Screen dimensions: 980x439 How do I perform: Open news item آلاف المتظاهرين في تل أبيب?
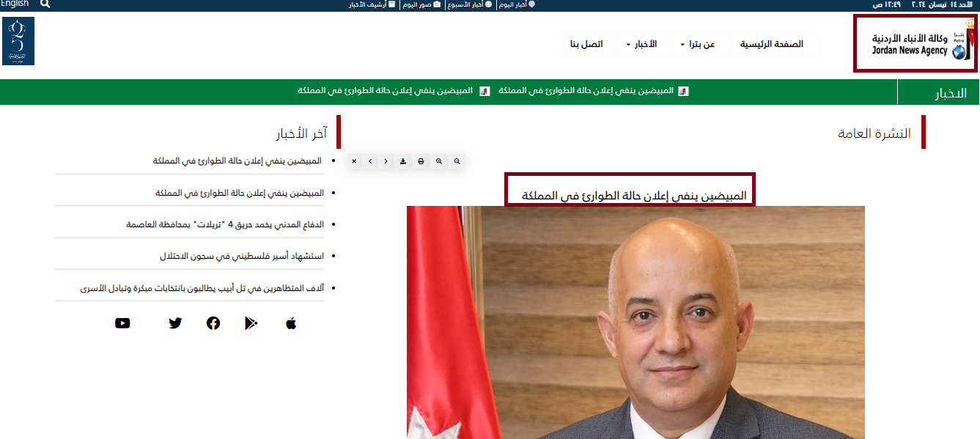coord(201,288)
